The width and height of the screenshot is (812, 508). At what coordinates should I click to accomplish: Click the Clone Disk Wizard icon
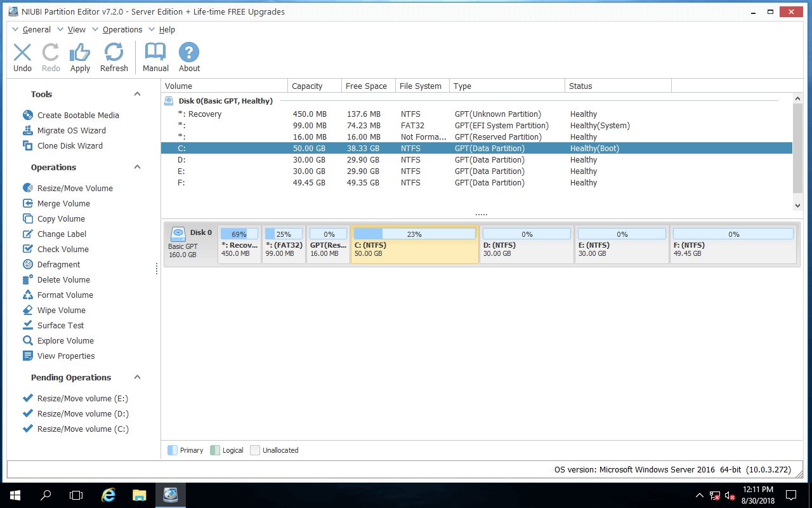point(27,145)
